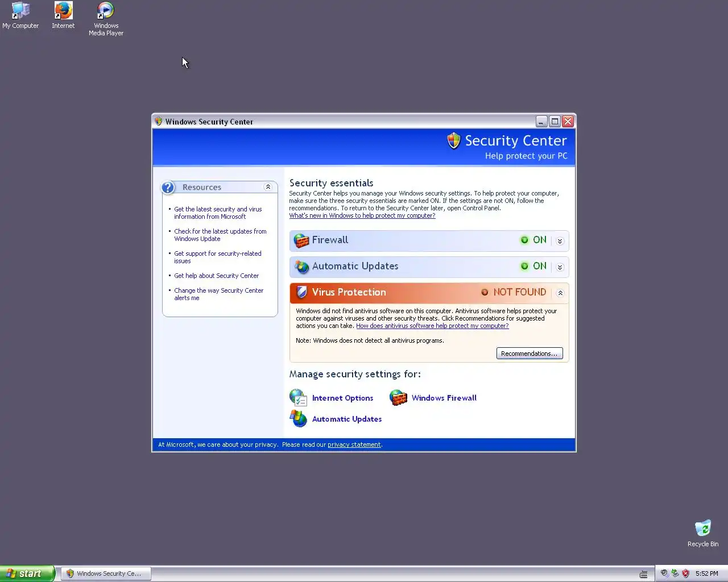Viewport: 728px width, 582px height.
Task: Open the privacy statement link
Action: 354,444
